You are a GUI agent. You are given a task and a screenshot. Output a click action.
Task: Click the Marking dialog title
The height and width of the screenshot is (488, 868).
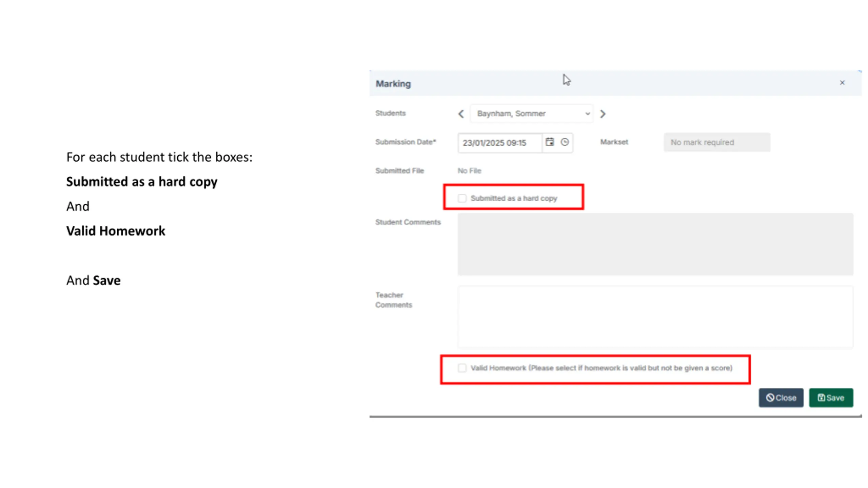(393, 84)
